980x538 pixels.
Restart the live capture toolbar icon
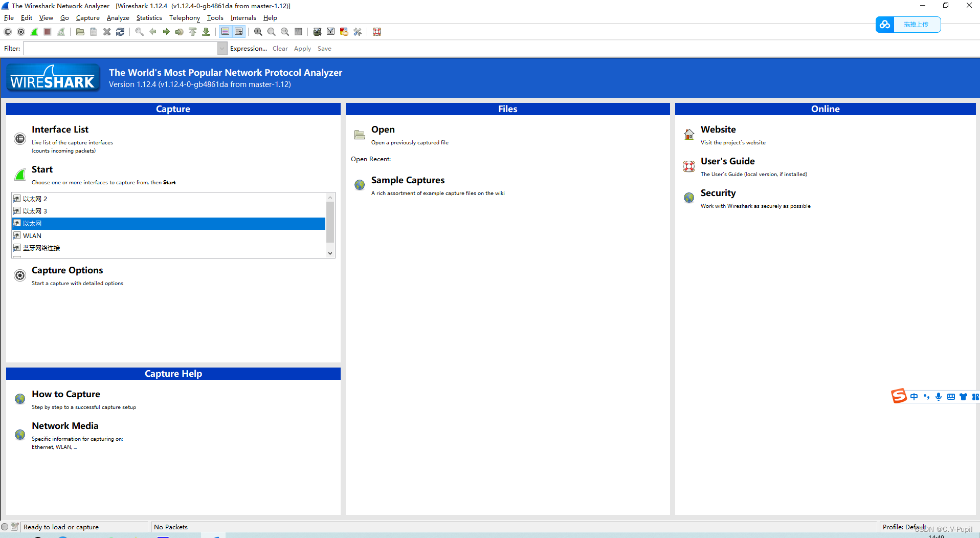click(61, 32)
